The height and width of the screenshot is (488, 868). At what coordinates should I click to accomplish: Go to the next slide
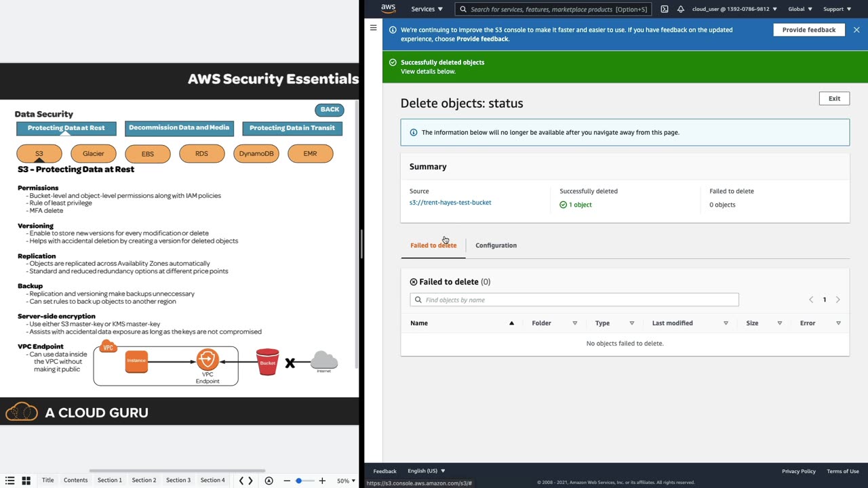[x=251, y=481]
